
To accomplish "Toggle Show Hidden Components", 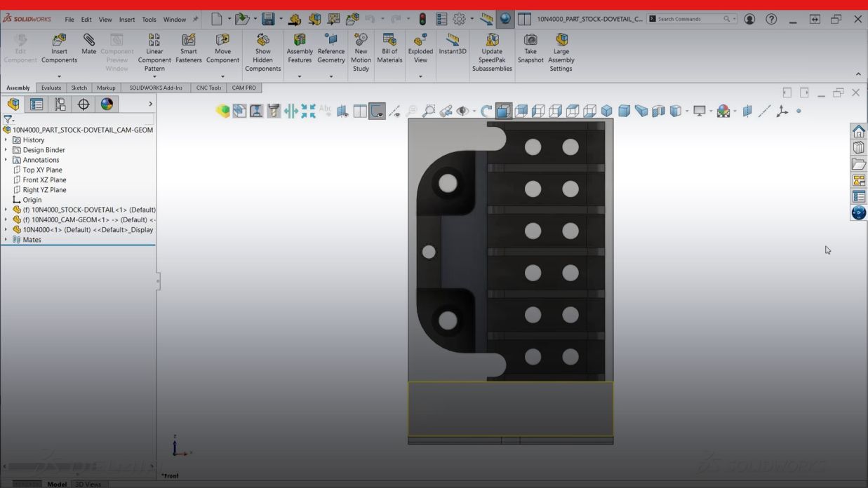I will tap(262, 52).
